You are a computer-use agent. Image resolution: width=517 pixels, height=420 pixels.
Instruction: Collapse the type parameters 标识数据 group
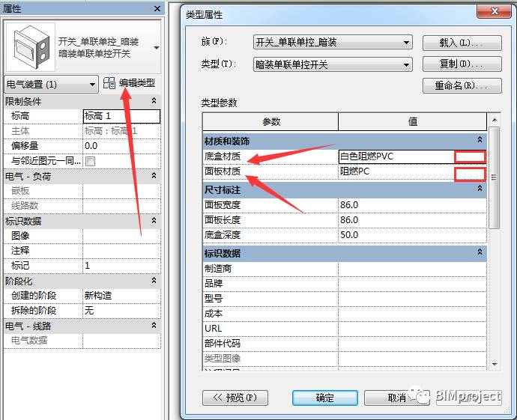(x=480, y=252)
